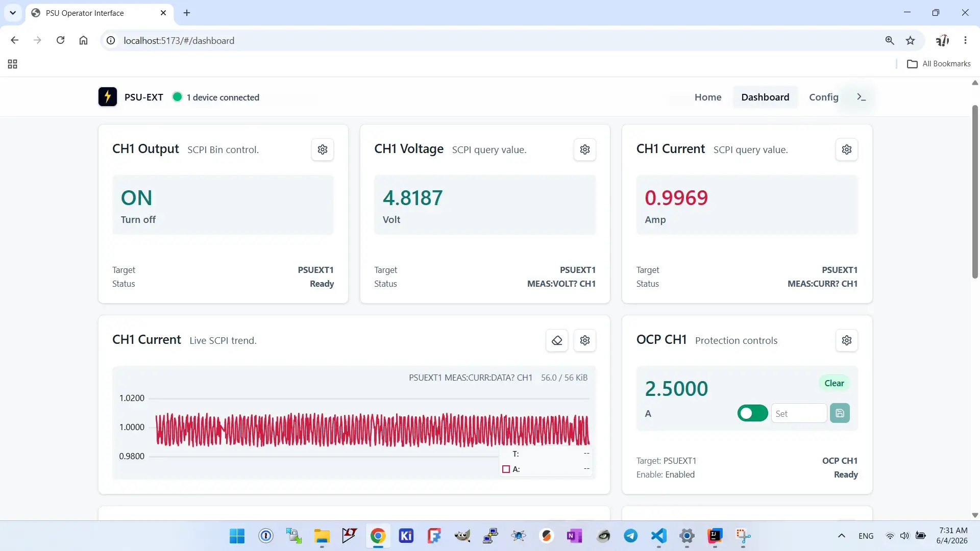Image resolution: width=980 pixels, height=551 pixels.
Task: Select Dashboard nav tab
Action: pyautogui.click(x=765, y=97)
